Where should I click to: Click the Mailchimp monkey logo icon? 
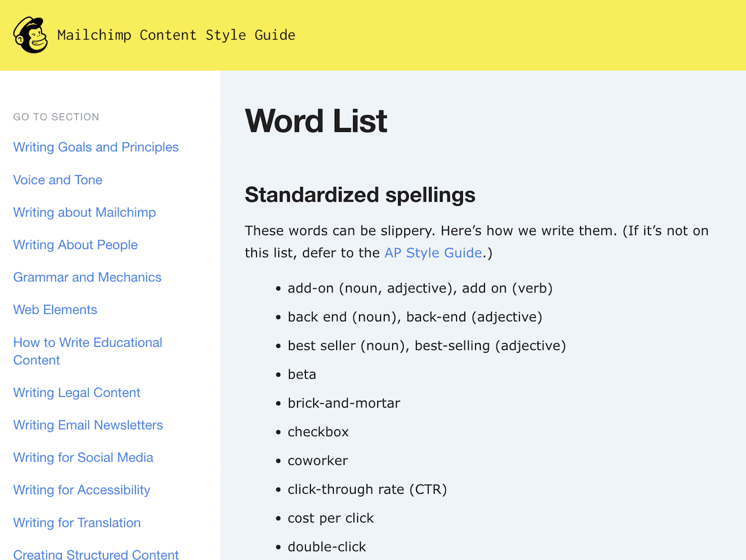pos(30,35)
